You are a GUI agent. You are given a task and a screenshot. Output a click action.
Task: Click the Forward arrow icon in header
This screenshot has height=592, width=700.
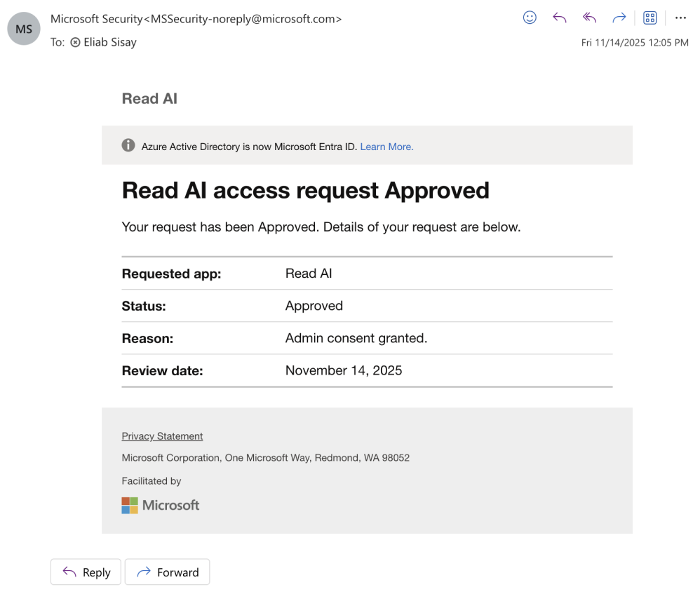pos(619,18)
